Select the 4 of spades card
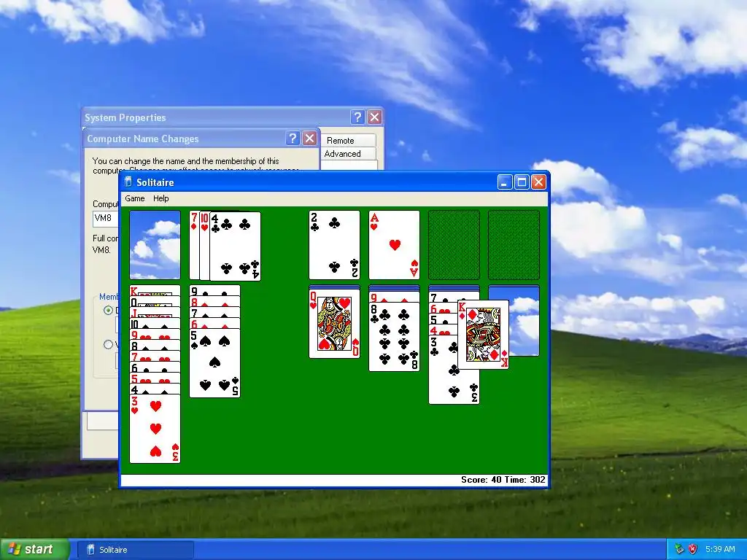 click(155, 389)
